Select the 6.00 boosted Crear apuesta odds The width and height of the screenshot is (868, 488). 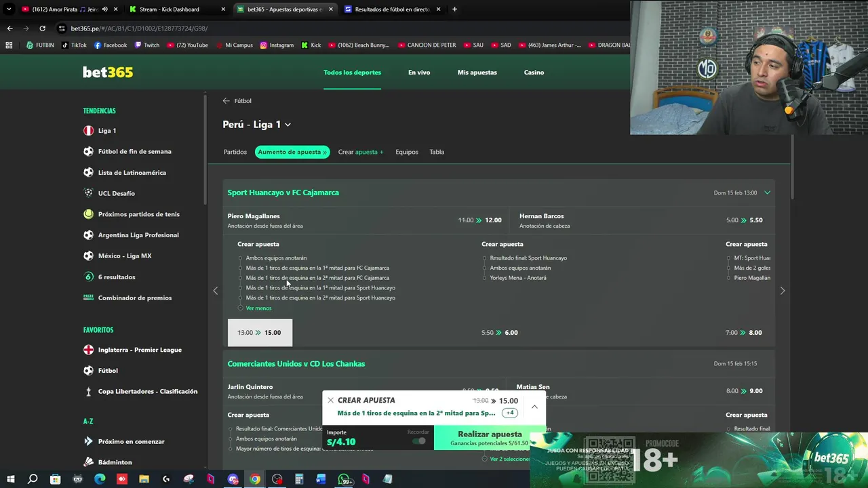click(x=500, y=333)
